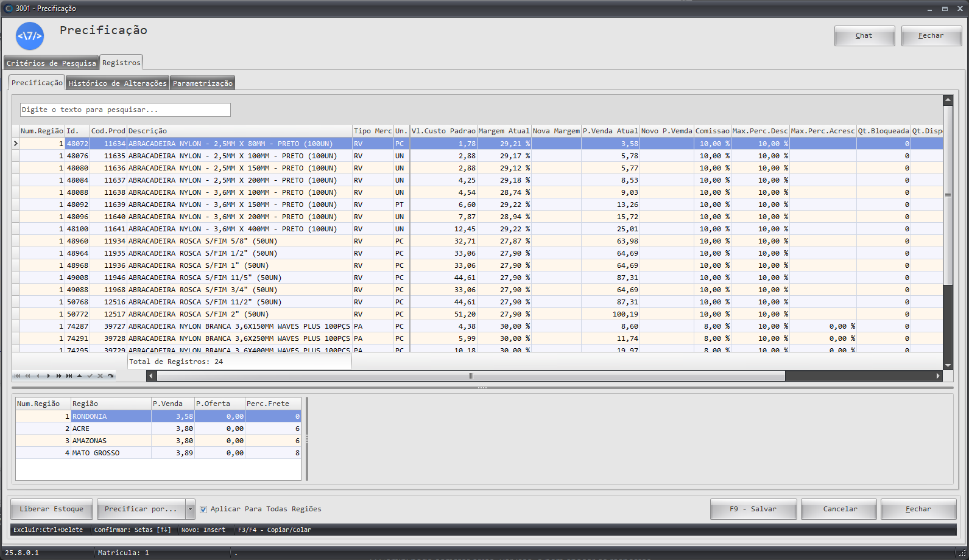Toggle Aplicar Para Todas Regiões checkbox

point(203,509)
